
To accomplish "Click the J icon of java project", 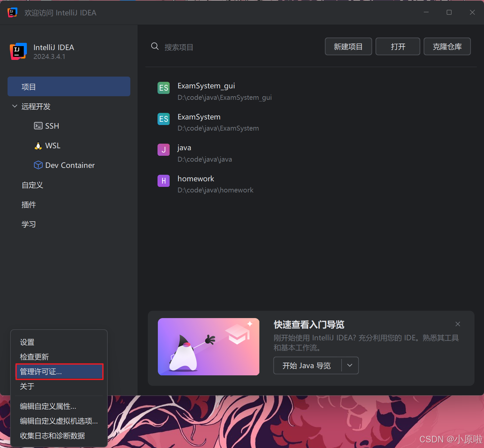I will pos(163,150).
